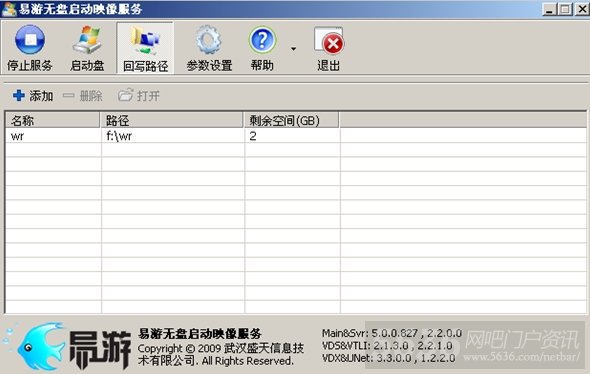Screen dimensions: 590x374
Task: Close the window with X button
Action: (x=582, y=9)
